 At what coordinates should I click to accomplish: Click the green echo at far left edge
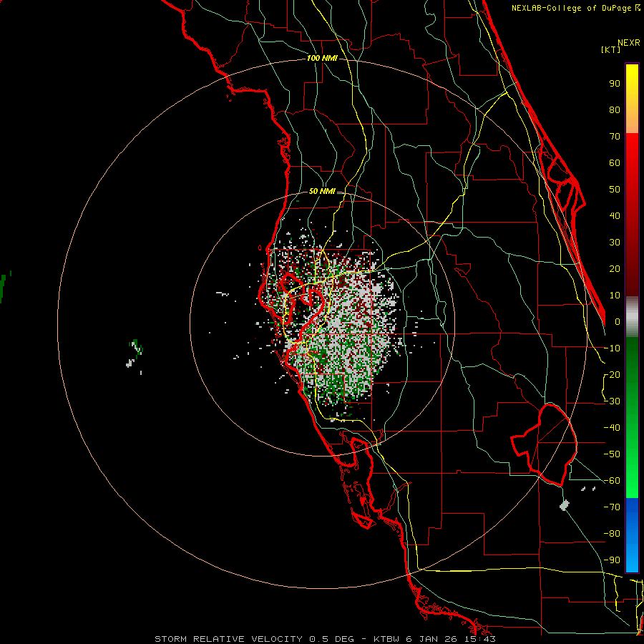coord(4,287)
